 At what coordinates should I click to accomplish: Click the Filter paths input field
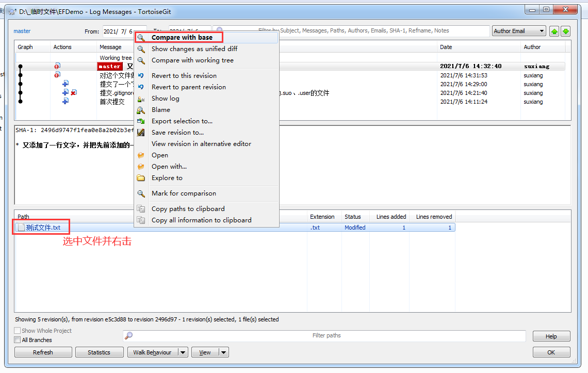[326, 336]
